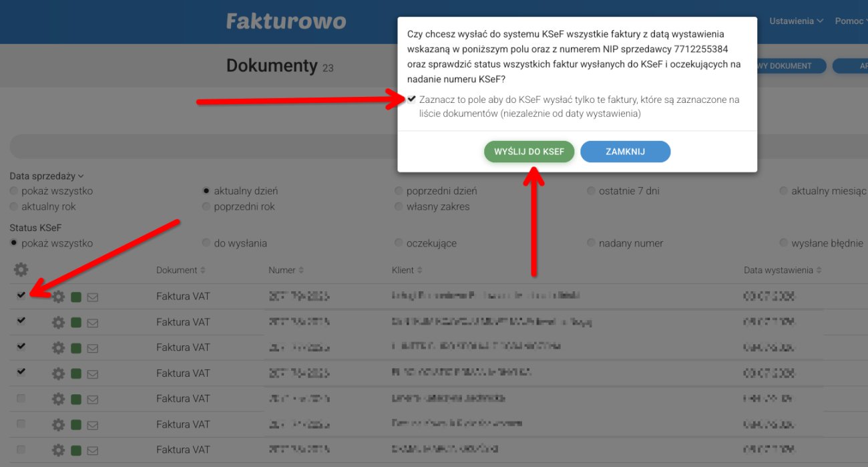Click the green status square in the seventh row
Viewport: 868px width, 467px height.
point(76,450)
